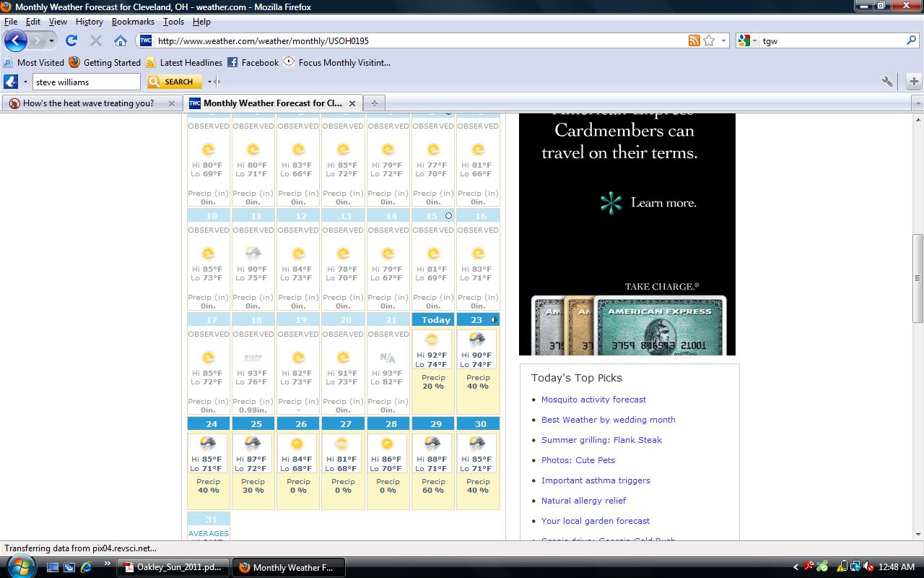The image size is (924, 578).
Task: Click the Back arrow button
Action: click(16, 41)
